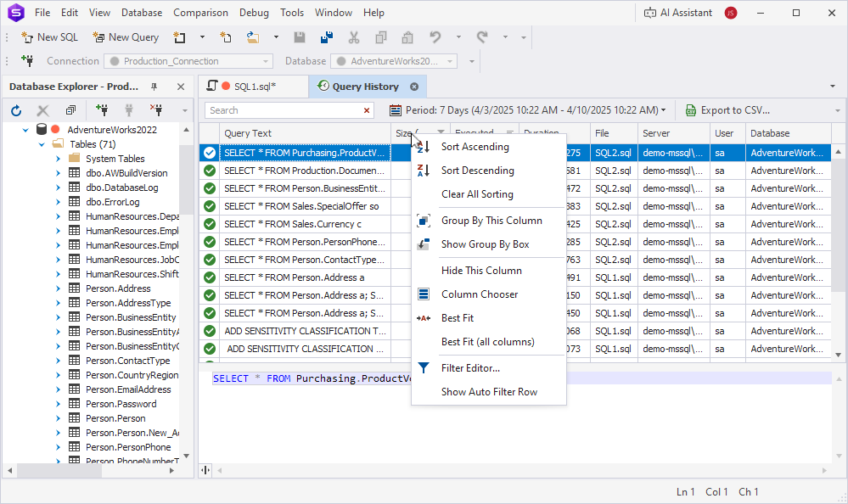848x504 pixels.
Task: Create a new database connection
Action: point(104,110)
